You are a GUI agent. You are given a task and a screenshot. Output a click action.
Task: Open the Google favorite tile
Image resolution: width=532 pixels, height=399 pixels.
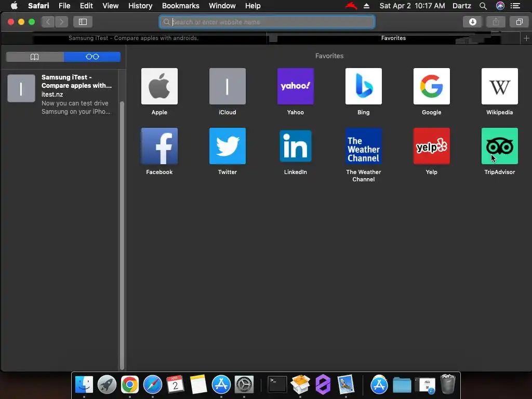point(431,86)
